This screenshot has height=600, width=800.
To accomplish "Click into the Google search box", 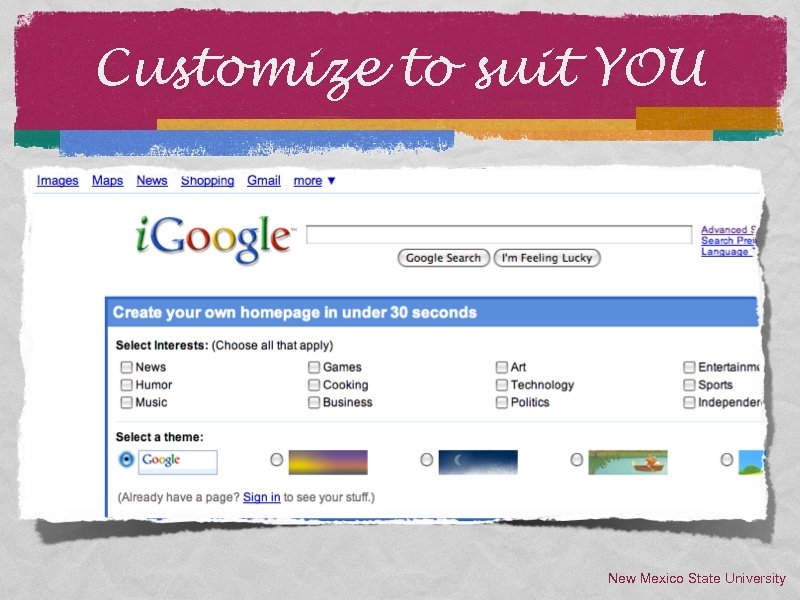I will click(x=499, y=235).
